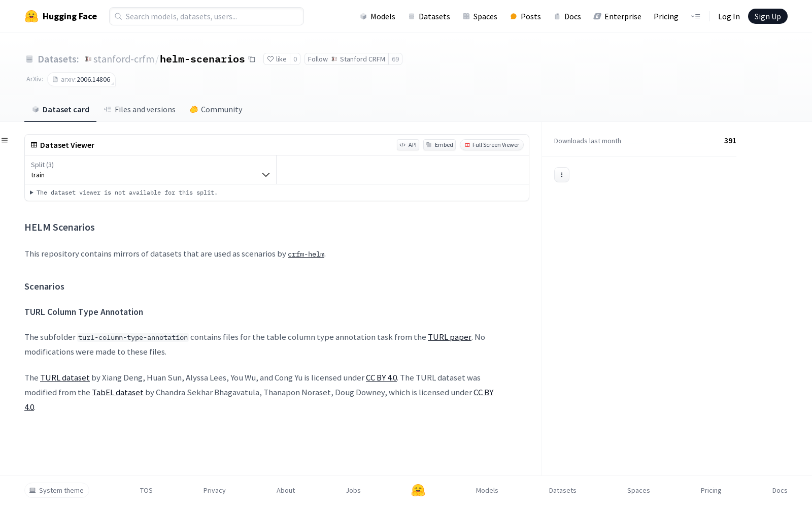This screenshot has height=508, width=812.
Task: Open the sidebar hamburger menu
Action: 5,140
